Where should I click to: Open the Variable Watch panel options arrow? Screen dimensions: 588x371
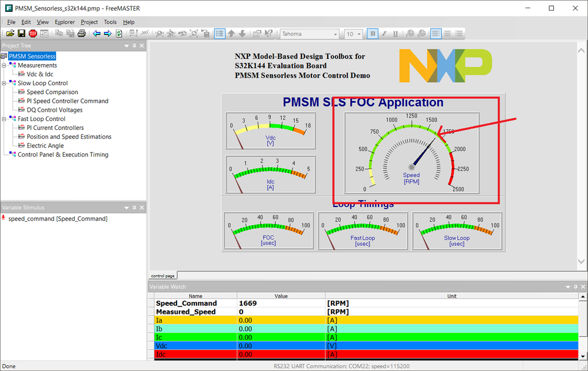click(x=568, y=287)
